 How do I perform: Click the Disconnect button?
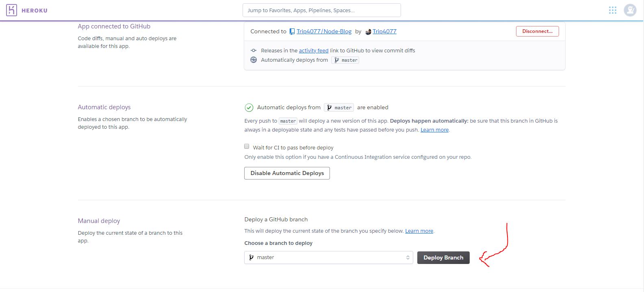point(537,31)
